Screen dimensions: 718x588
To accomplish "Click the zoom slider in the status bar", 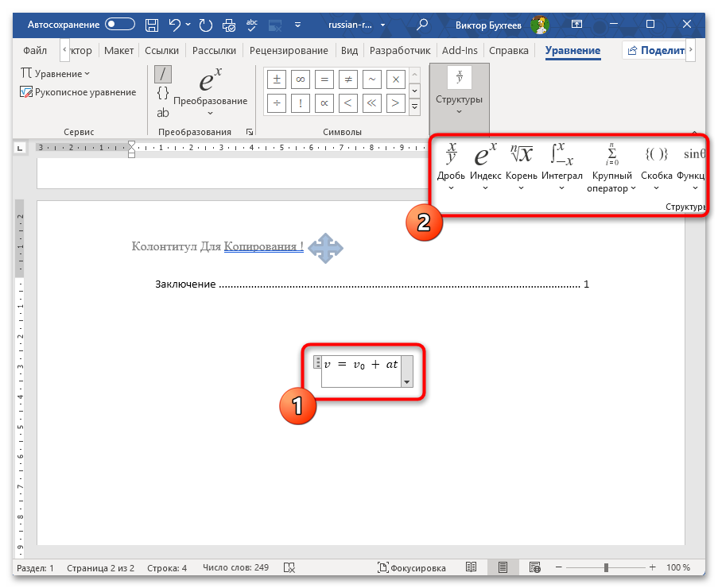I will pyautogui.click(x=606, y=567).
